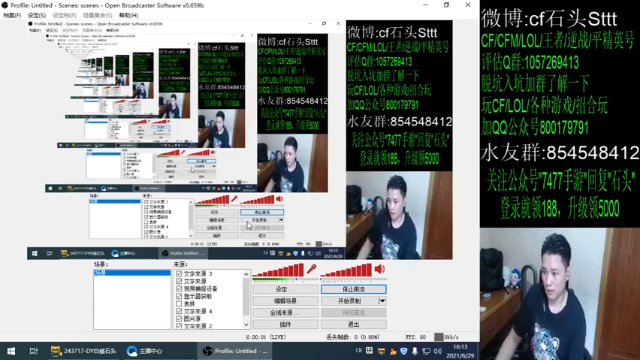Select the 视频捕捉设备 source row label
Screen dimensions: 640x360
200,289
